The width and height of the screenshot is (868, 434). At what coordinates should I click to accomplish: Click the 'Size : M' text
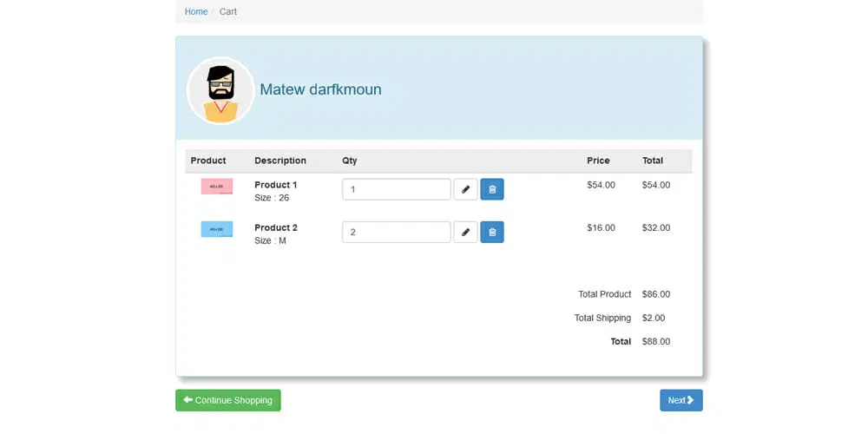coord(270,240)
